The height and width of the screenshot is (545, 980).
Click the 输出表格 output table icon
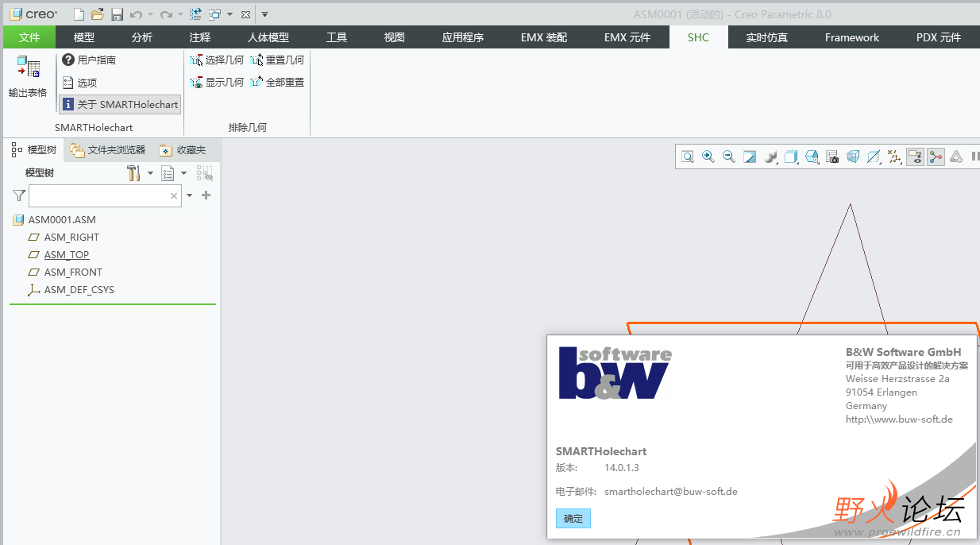click(x=28, y=76)
